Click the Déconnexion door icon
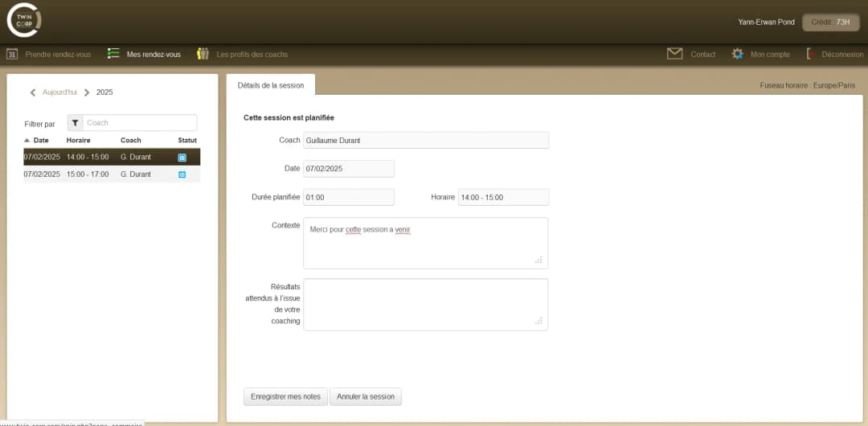Screen dimensions: 868x426 point(811,54)
